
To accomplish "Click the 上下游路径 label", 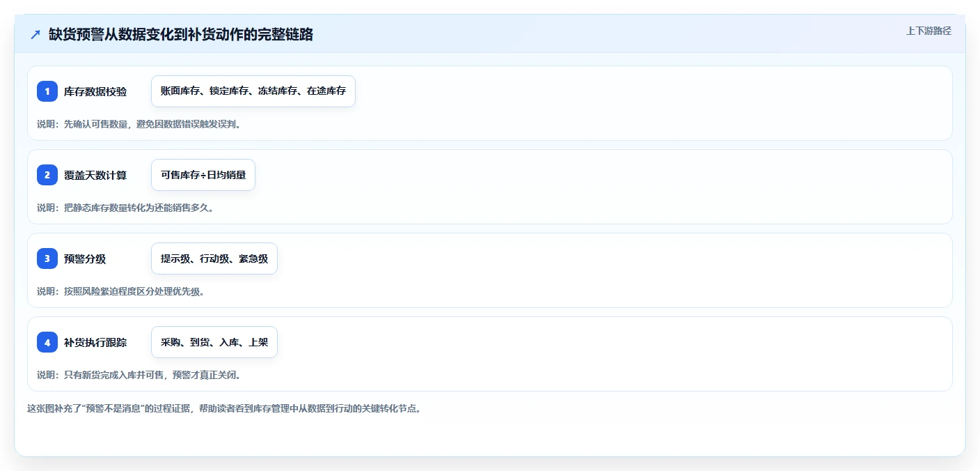I will (x=928, y=31).
